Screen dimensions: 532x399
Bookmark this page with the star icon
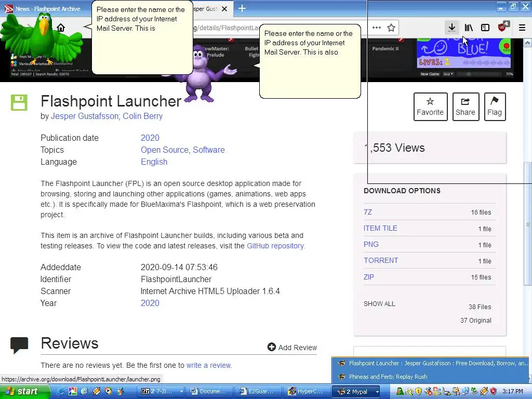(x=391, y=28)
